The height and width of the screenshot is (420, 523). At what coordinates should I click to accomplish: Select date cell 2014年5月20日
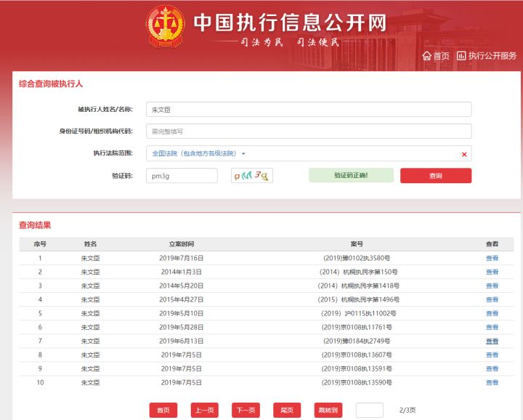[182, 286]
